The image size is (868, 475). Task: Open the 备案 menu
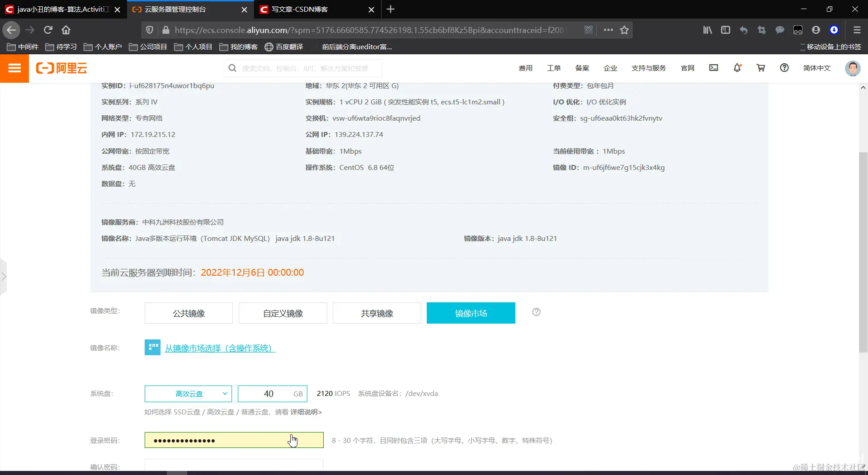[x=582, y=68]
